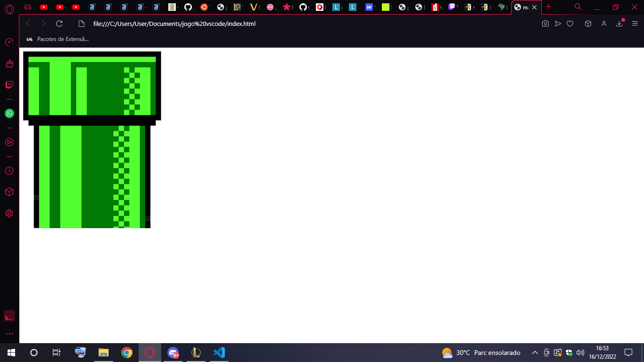This screenshot has height=362, width=644.
Task: Open the 30°C weather widget
Action: 481,353
